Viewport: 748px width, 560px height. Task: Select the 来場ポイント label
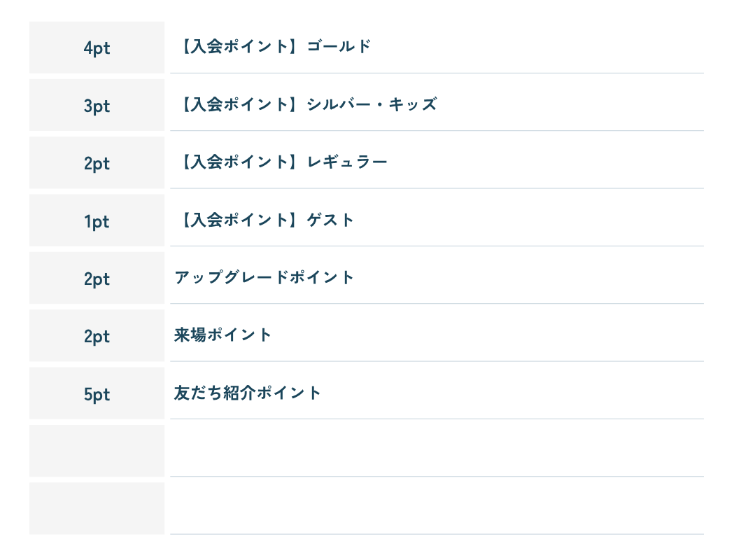point(223,335)
